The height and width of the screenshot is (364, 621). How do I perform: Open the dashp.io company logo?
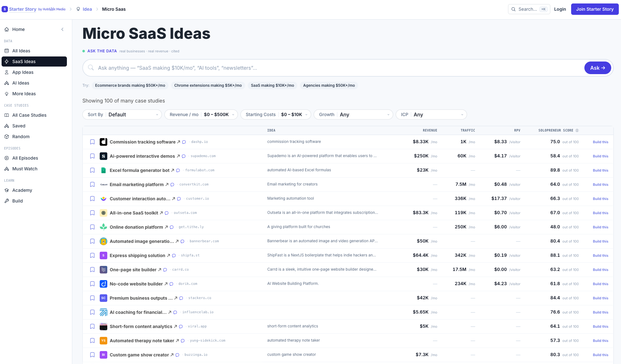point(103,142)
